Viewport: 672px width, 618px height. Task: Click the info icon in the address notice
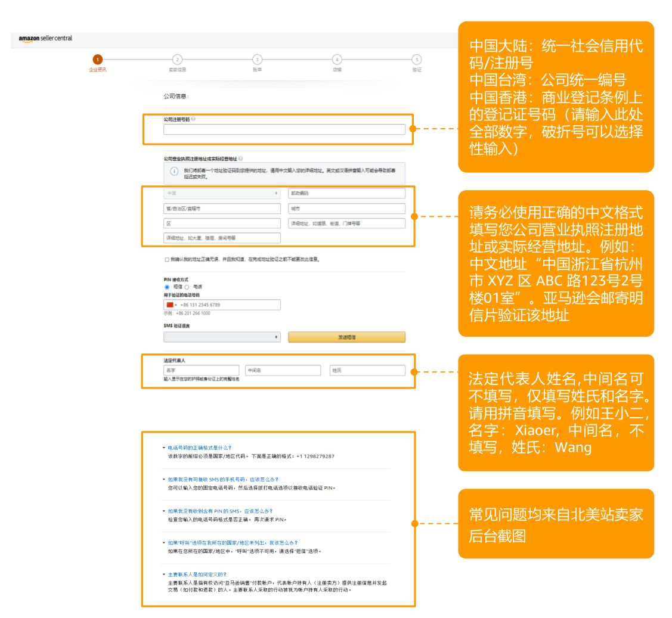coord(174,172)
